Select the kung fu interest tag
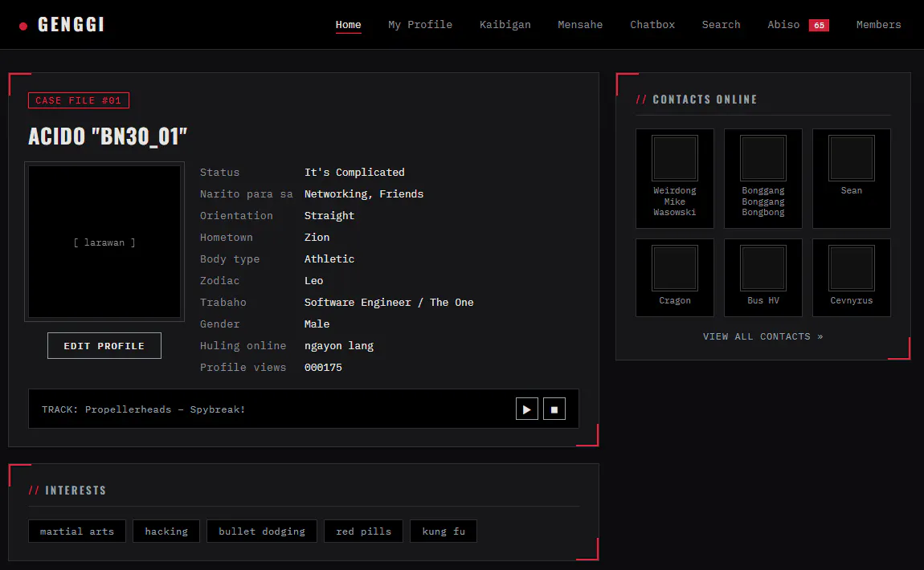The height and width of the screenshot is (570, 924). [x=444, y=531]
